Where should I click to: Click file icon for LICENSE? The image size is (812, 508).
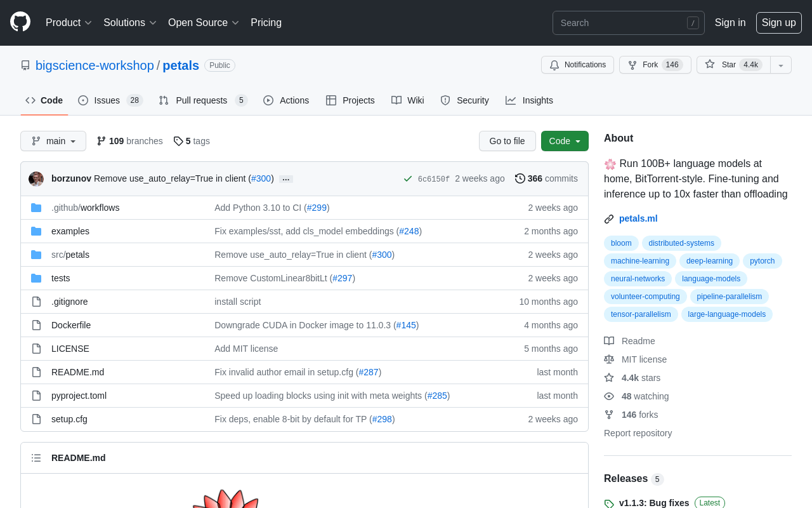point(36,349)
